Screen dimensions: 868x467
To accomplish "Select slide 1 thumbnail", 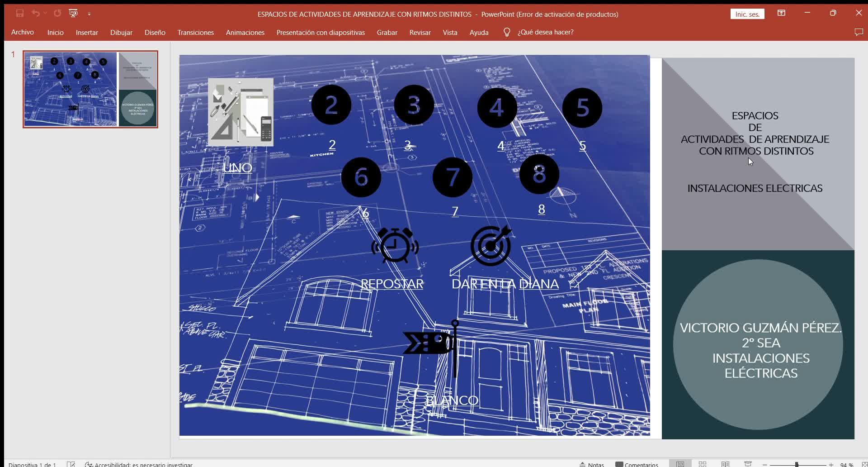I will [x=90, y=89].
